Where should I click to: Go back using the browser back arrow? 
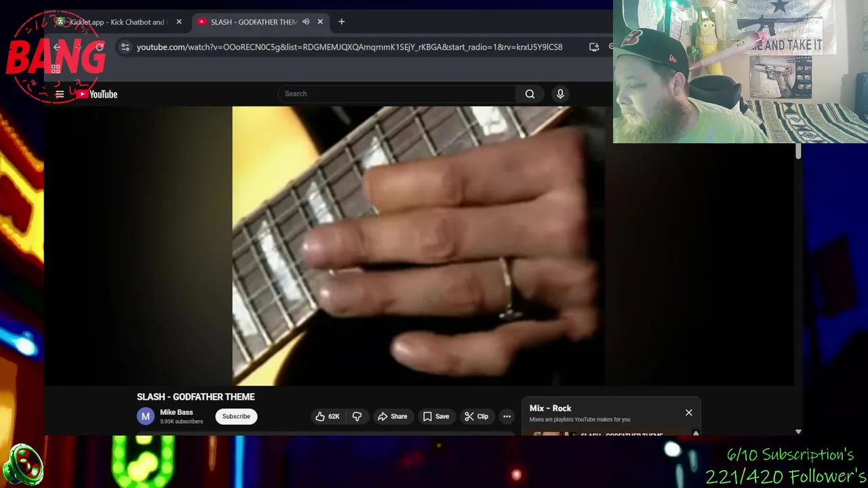pos(57,47)
